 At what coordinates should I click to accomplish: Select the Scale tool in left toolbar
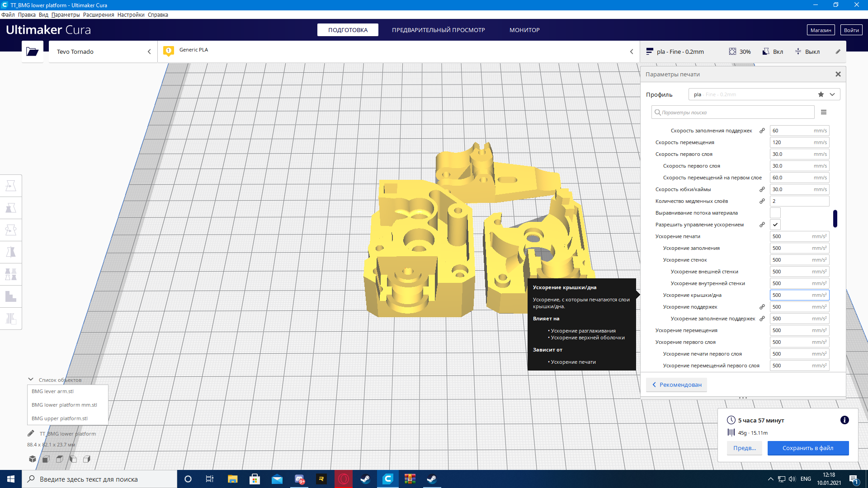point(11,208)
